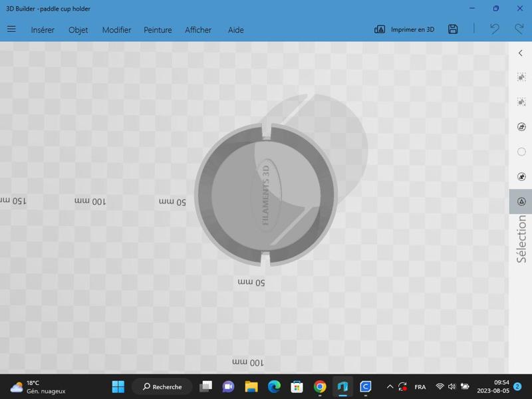Screen dimensions: 532x399
Task: Click the first dashed-box selection icon
Action: pos(521,77)
